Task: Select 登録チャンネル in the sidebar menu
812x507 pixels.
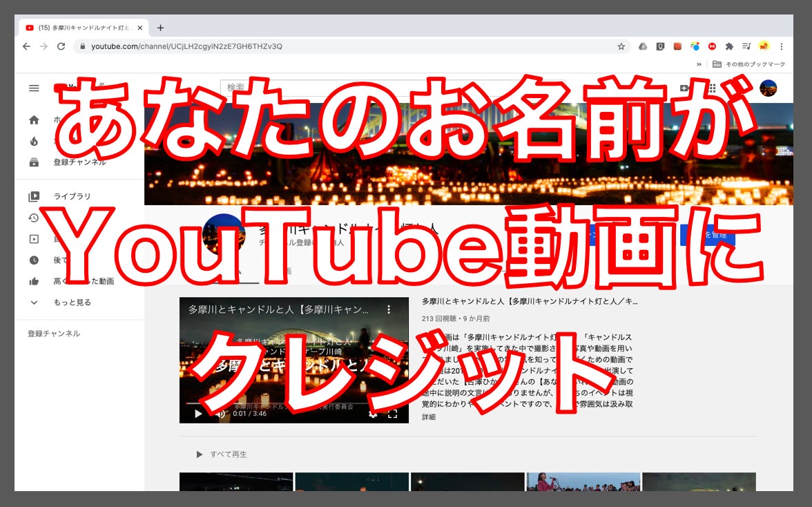Action: pos(79,162)
